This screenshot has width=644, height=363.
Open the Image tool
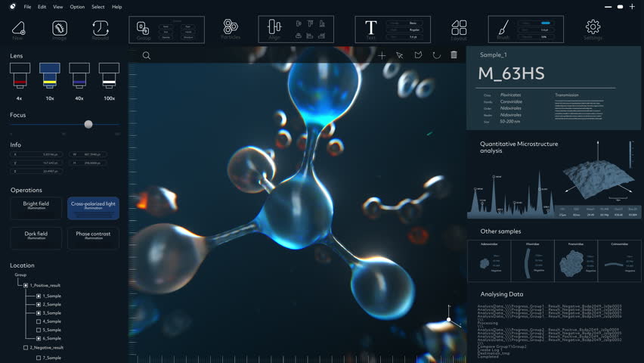tap(60, 29)
